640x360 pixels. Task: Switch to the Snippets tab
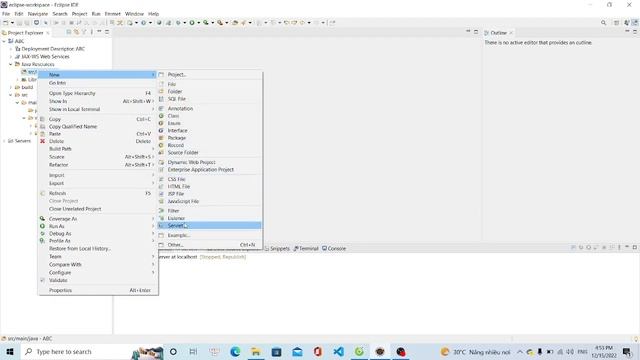click(277, 248)
